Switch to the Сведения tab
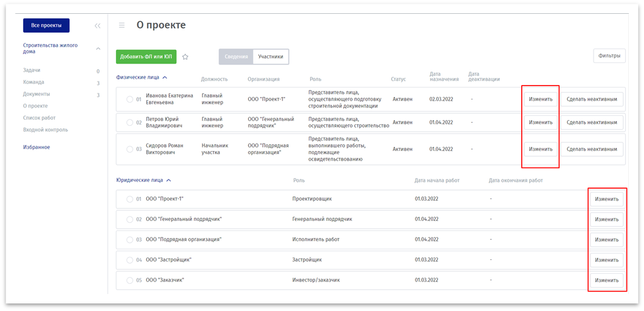 (x=236, y=57)
